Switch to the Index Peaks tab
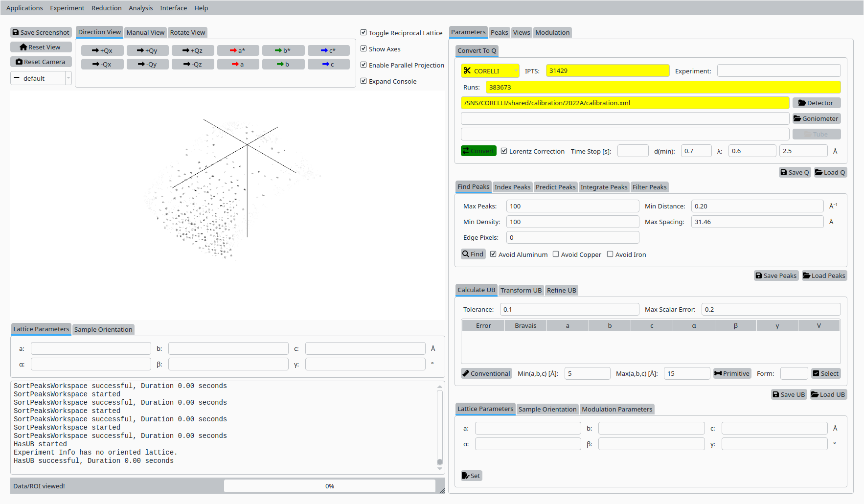 tap(512, 187)
